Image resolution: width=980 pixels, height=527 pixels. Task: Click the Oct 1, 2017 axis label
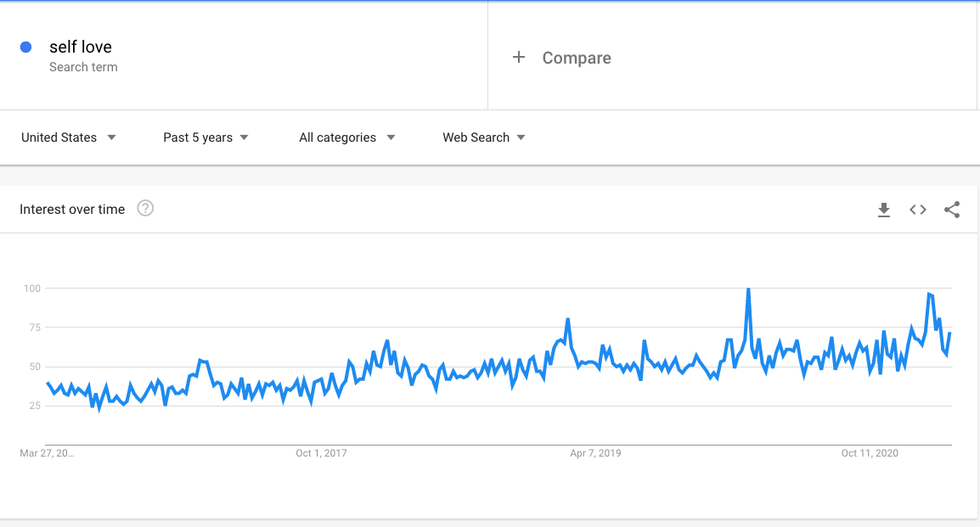(x=321, y=453)
